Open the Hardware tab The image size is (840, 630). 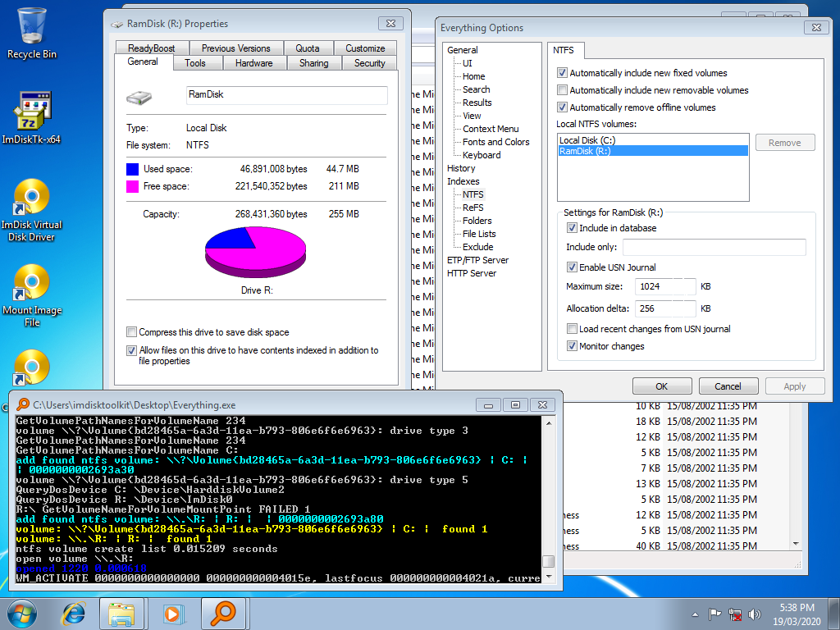(x=254, y=63)
